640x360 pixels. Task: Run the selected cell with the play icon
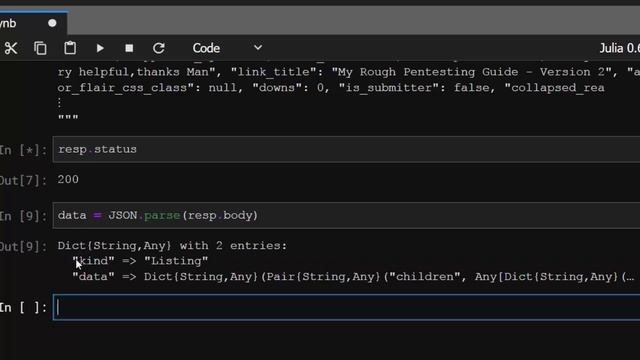click(x=100, y=48)
